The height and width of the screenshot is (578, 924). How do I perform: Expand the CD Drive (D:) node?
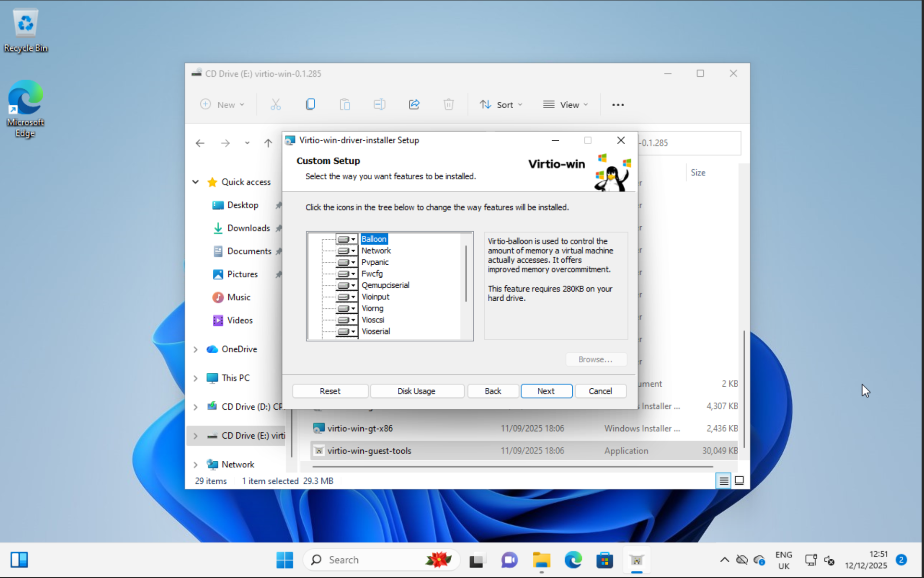(x=196, y=407)
